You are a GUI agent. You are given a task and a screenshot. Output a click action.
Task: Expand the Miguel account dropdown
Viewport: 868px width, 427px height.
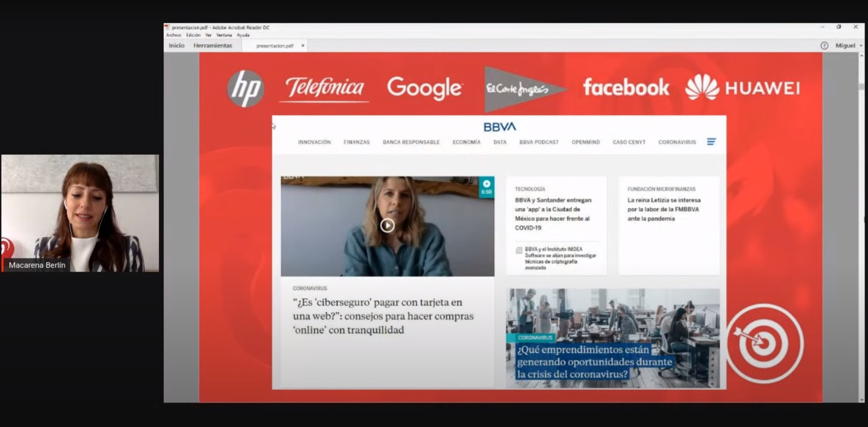[x=849, y=45]
